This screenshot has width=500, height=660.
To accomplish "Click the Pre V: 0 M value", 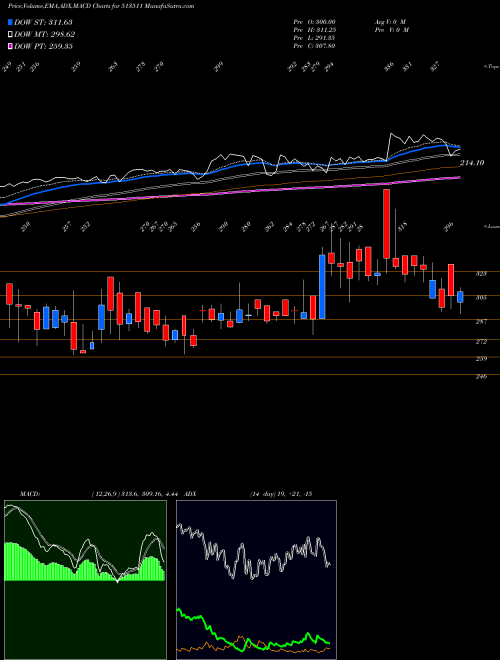I will coord(391,30).
